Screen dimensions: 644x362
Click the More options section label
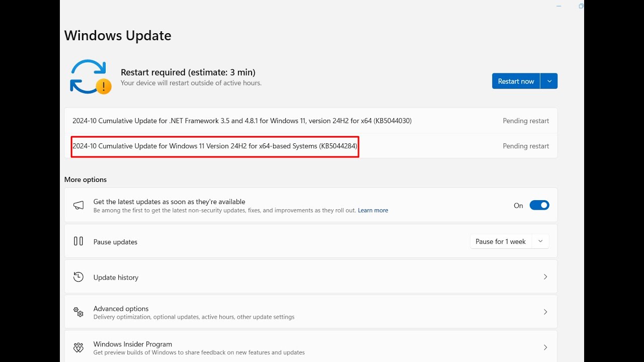86,179
